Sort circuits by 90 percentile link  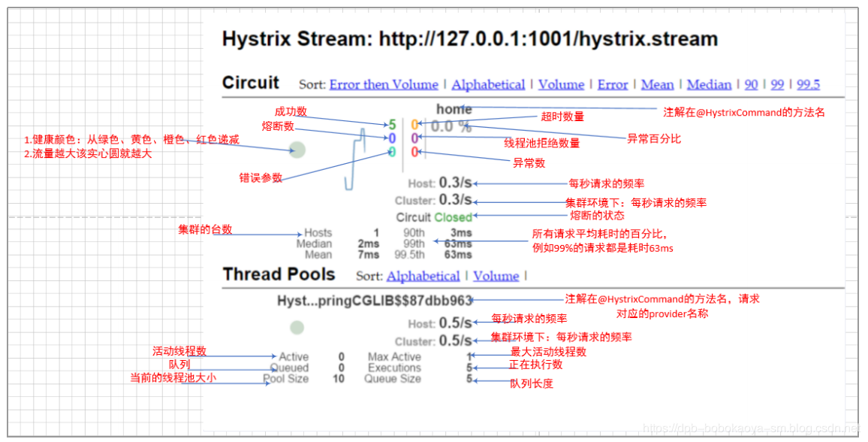[x=751, y=84]
